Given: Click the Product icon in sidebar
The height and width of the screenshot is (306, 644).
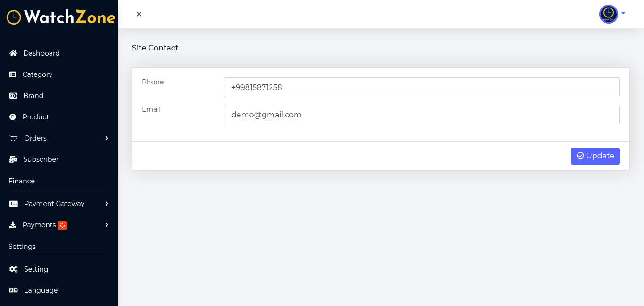Looking at the screenshot, I should (x=13, y=117).
